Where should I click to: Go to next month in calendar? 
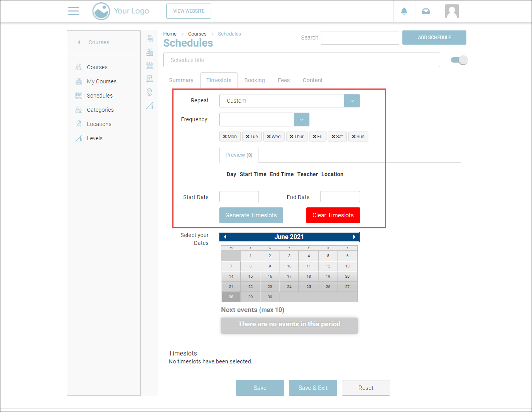(354, 237)
